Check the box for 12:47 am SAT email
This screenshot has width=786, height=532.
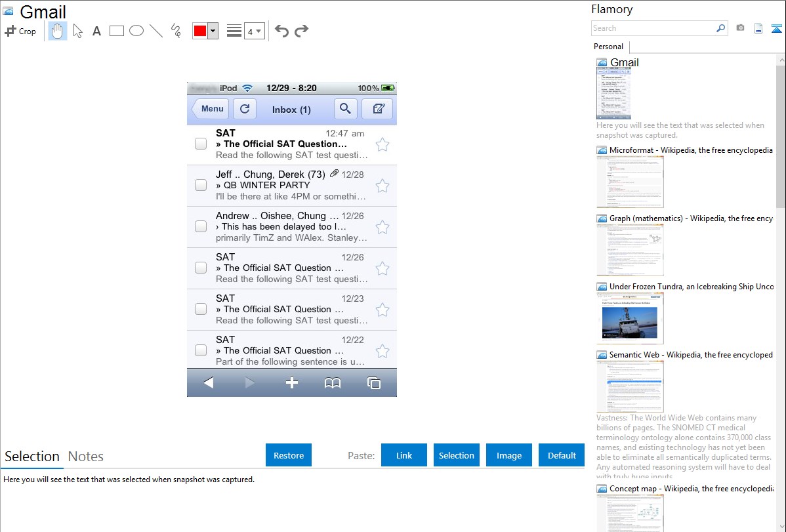click(x=201, y=144)
